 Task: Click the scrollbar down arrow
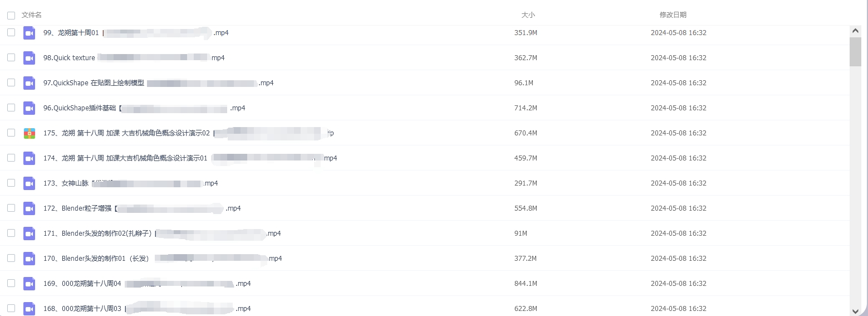[856, 310]
